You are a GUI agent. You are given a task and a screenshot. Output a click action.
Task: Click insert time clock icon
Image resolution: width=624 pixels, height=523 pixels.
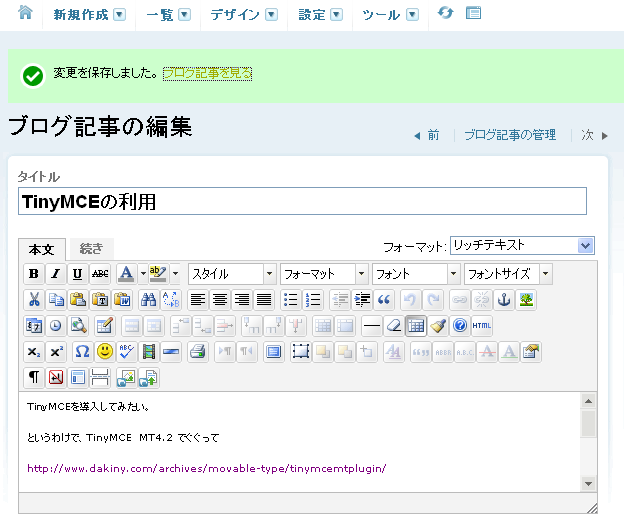56,326
